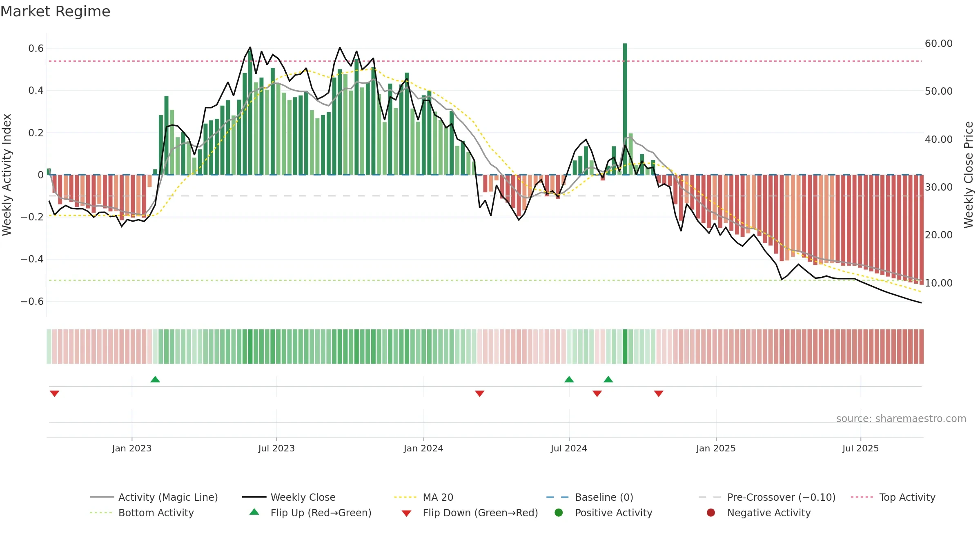Click the green flip-up triangle near Jan 2023

[155, 379]
